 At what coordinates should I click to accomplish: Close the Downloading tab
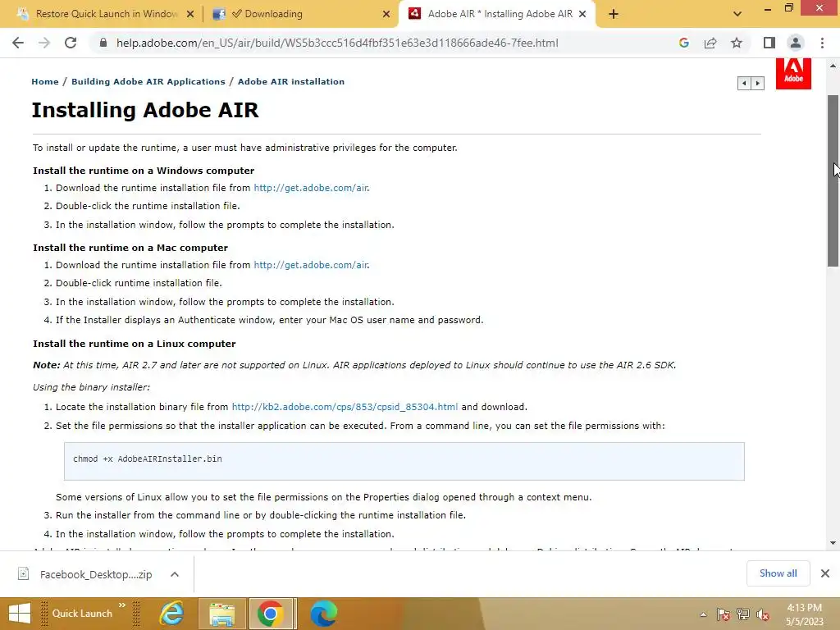pos(386,15)
